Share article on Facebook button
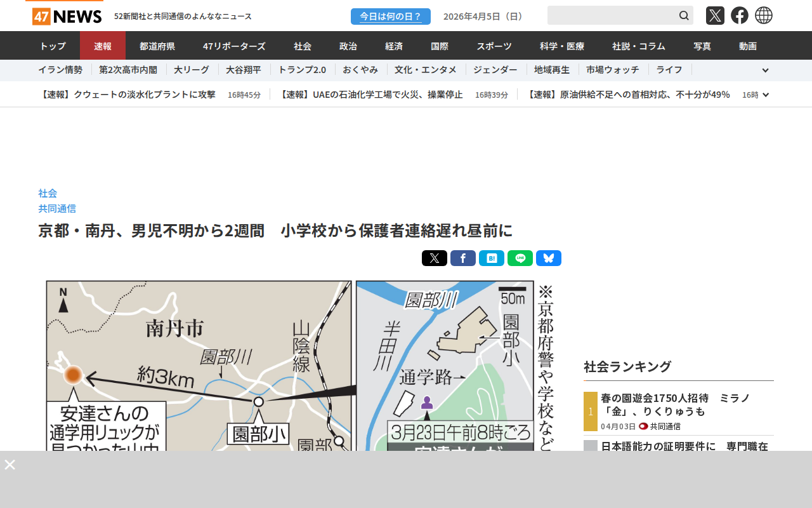Image resolution: width=812 pixels, height=508 pixels. [462, 258]
